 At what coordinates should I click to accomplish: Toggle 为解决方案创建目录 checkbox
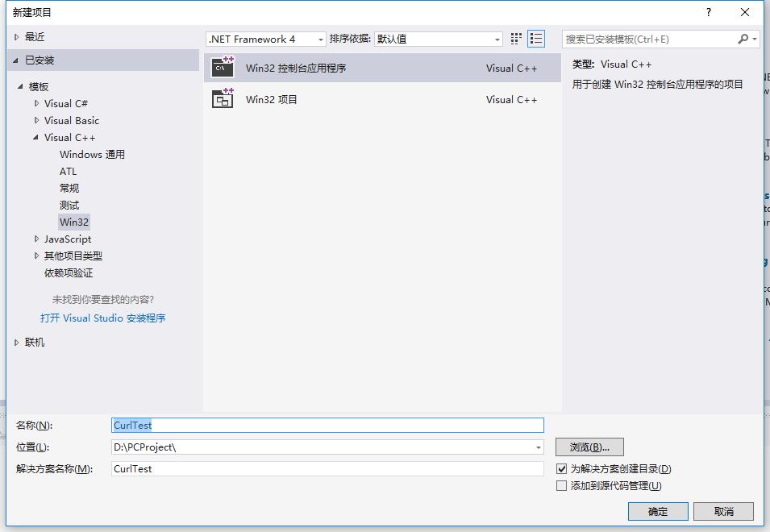point(562,468)
